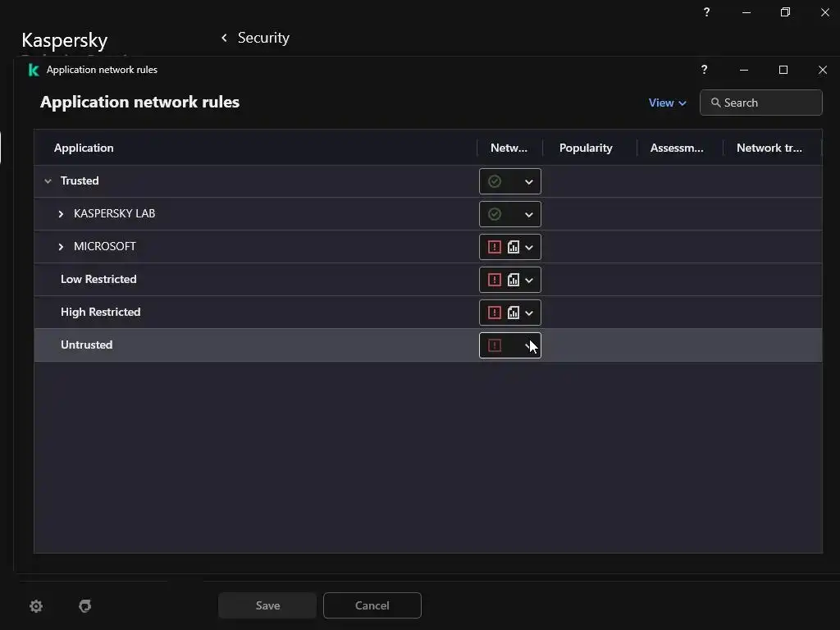Click the red alert icon for MICROSOFT
Image resolution: width=840 pixels, height=630 pixels.
tap(495, 247)
